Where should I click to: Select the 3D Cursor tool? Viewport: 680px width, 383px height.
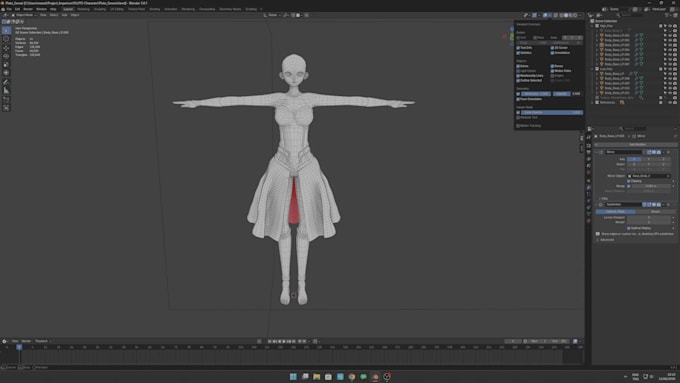(6, 39)
